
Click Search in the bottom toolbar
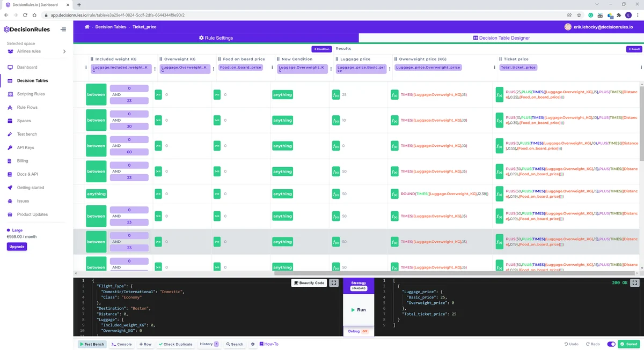coord(235,344)
